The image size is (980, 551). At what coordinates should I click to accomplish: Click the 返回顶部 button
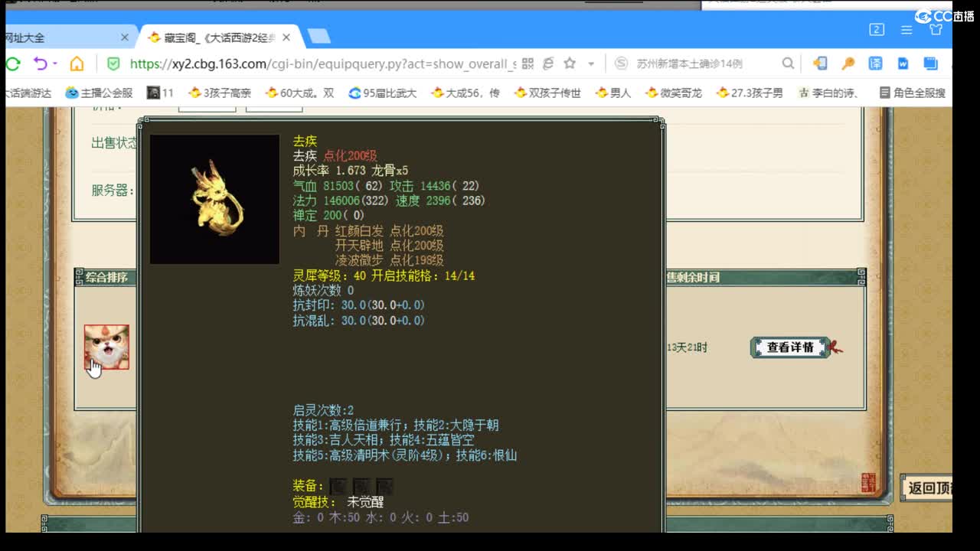[926, 488]
